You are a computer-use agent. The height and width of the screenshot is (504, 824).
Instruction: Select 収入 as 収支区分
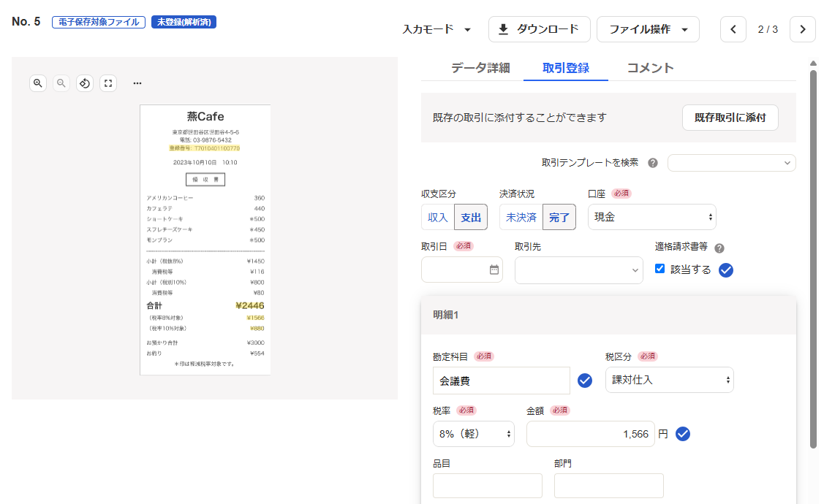click(437, 217)
